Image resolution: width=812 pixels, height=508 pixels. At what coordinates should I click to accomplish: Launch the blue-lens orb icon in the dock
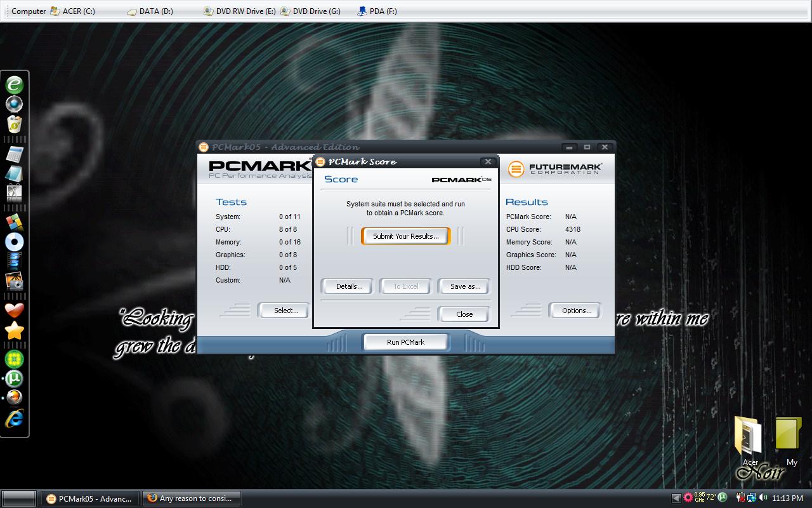click(14, 104)
